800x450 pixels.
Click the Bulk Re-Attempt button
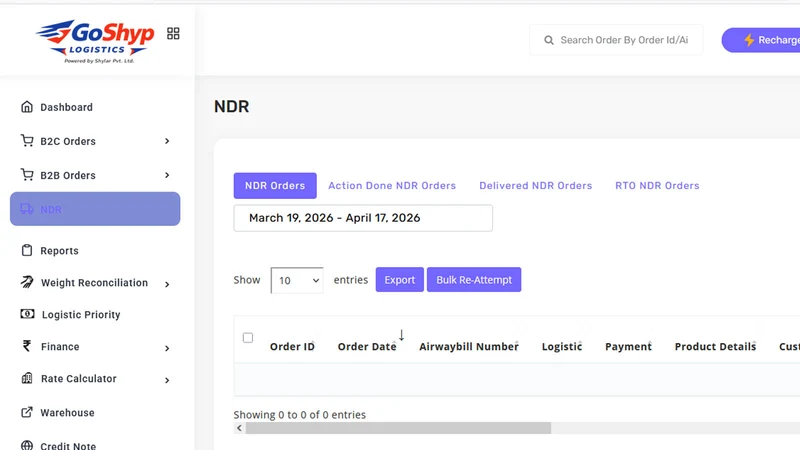[474, 280]
